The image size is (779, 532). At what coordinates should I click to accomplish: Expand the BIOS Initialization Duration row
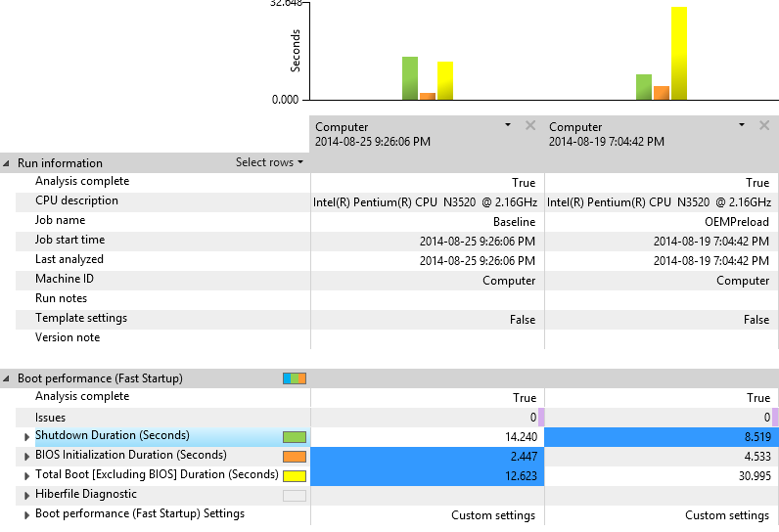coord(27,456)
